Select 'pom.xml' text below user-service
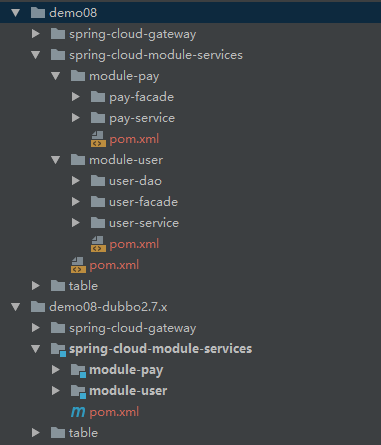Image resolution: width=381 pixels, height=445 pixels. (x=134, y=245)
